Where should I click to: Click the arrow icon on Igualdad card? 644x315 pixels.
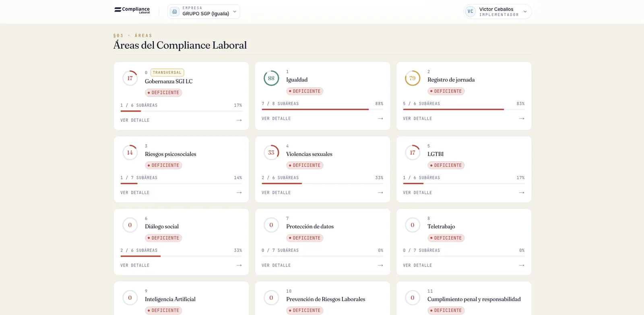coord(380,119)
